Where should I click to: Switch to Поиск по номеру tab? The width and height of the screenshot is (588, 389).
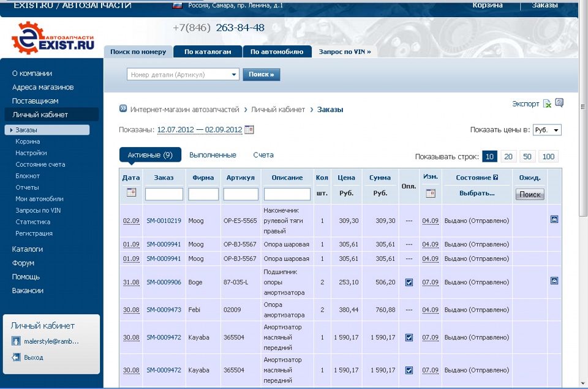138,52
